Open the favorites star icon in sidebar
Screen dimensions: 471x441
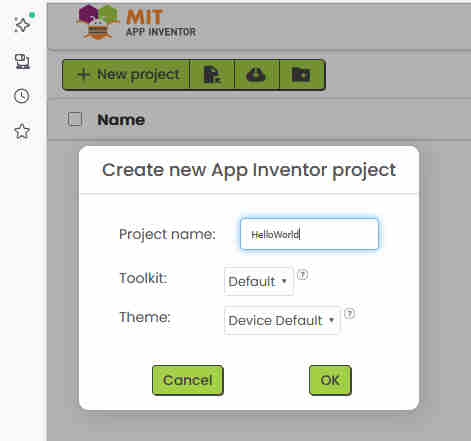click(22, 131)
